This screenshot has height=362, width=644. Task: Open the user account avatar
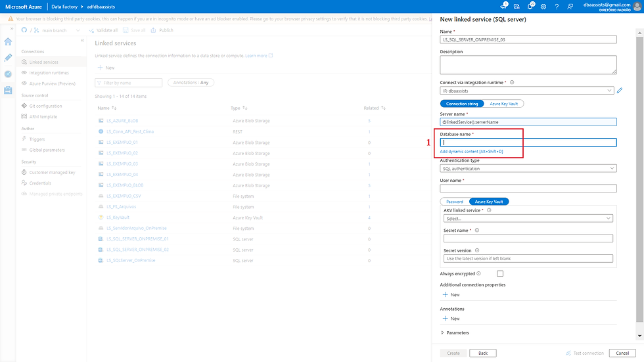638,7
